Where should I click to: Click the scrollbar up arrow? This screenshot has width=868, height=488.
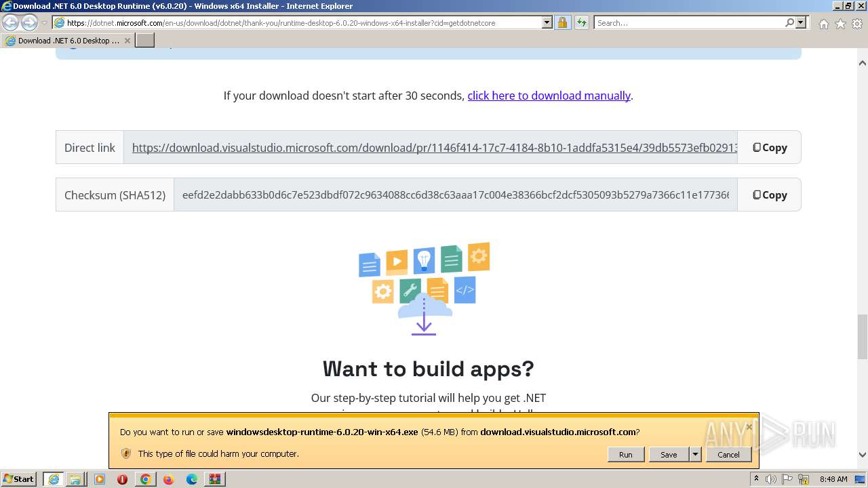(x=862, y=63)
